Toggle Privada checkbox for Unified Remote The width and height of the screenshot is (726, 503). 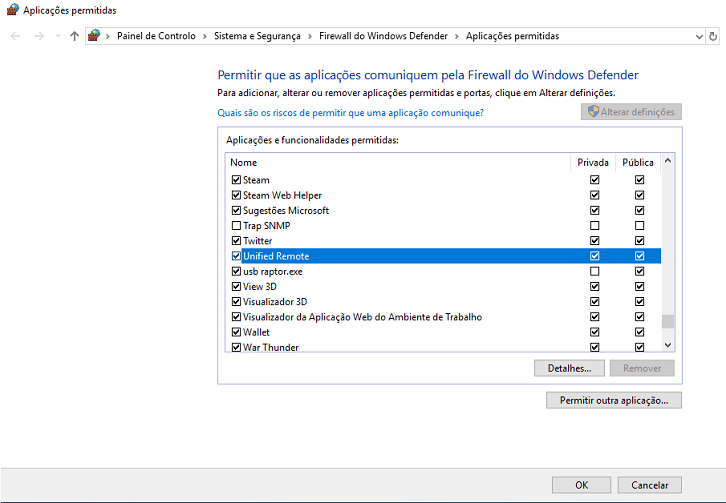coord(595,256)
